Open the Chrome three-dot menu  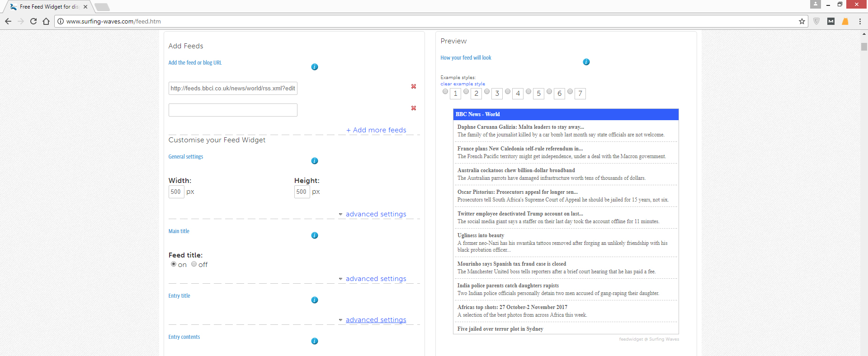tap(860, 21)
